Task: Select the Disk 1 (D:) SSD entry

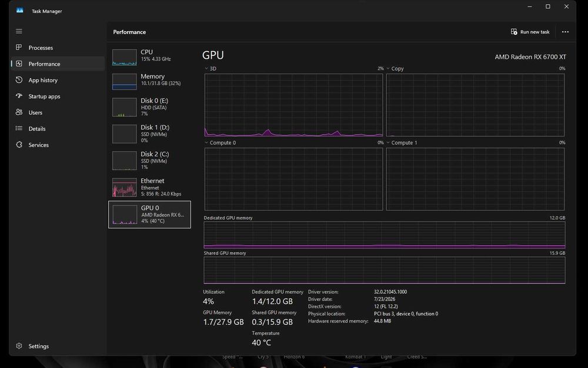Action: click(155, 134)
